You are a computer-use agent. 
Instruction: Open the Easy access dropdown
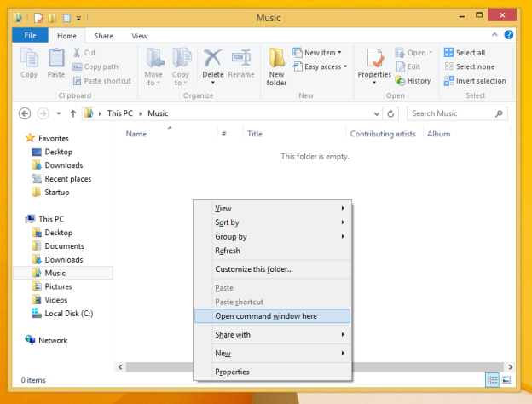pos(320,66)
